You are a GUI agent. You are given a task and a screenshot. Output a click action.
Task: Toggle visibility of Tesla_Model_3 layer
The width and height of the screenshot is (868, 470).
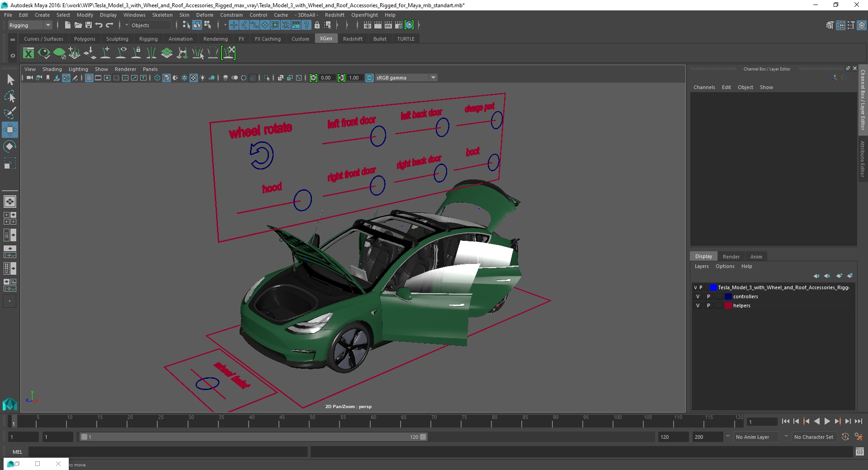click(695, 287)
